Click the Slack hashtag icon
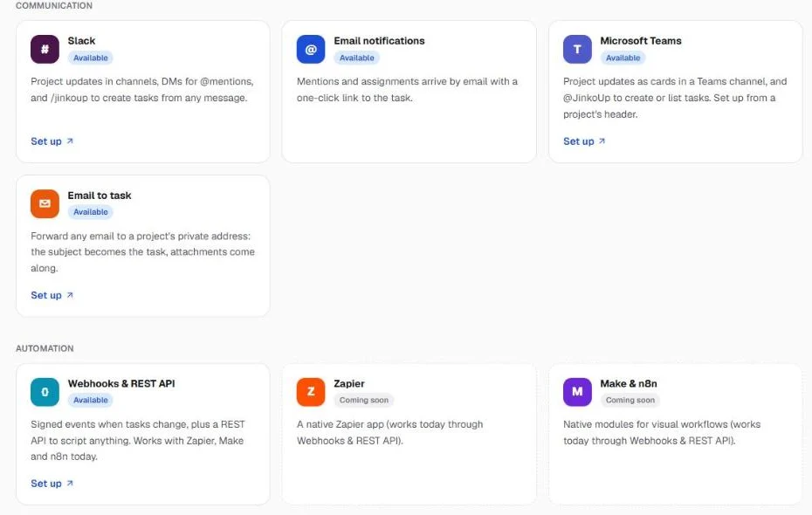812x515 pixels. coord(45,49)
